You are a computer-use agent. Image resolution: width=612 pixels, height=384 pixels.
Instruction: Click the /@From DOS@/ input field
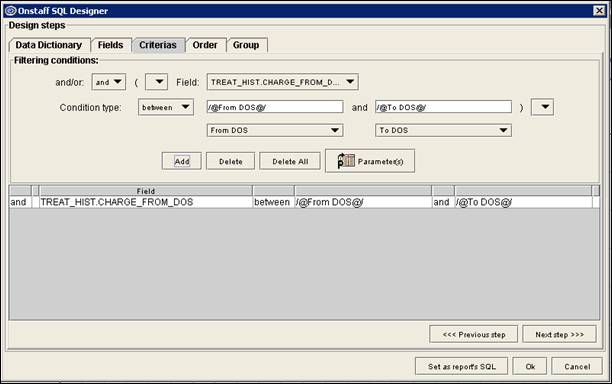(x=275, y=107)
